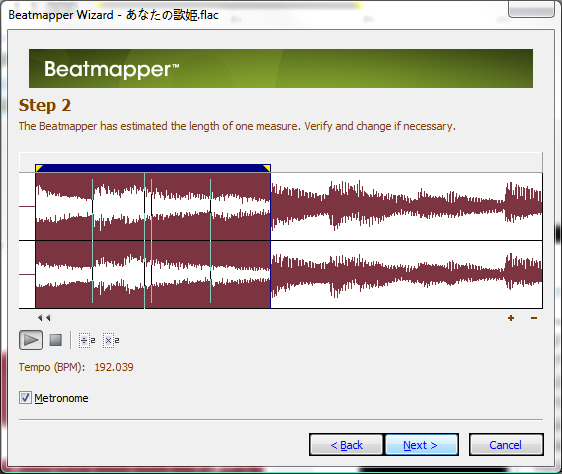This screenshot has width=562, height=474.
Task: Proceed with the Next button
Action: point(422,445)
